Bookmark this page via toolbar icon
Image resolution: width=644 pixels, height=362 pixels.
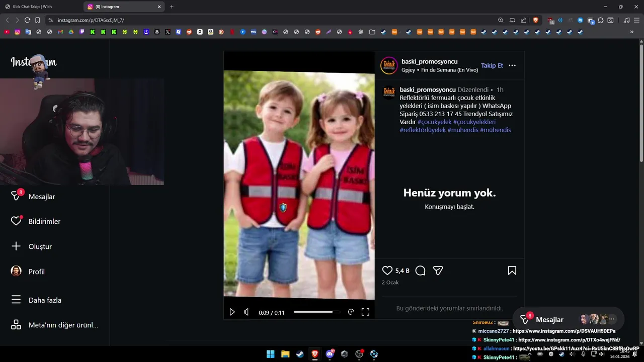point(37,20)
